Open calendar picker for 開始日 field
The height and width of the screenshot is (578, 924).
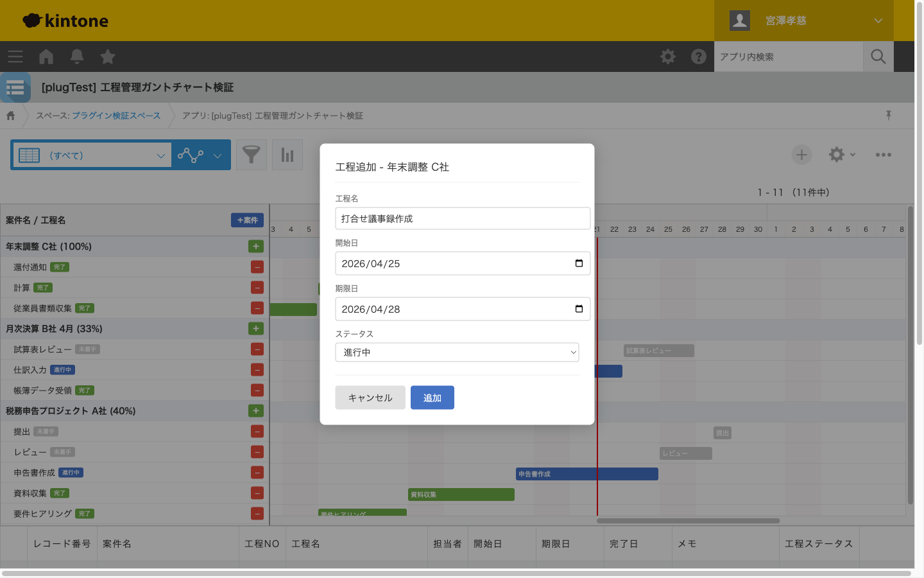[579, 263]
